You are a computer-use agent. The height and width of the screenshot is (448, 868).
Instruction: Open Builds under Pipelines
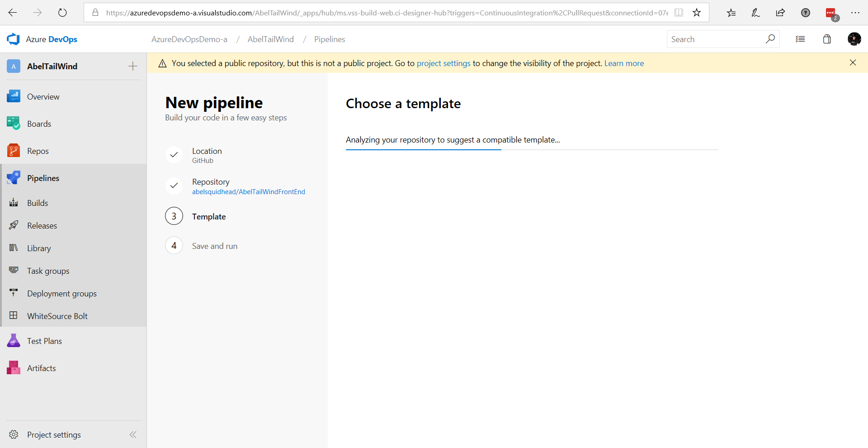coord(73,203)
